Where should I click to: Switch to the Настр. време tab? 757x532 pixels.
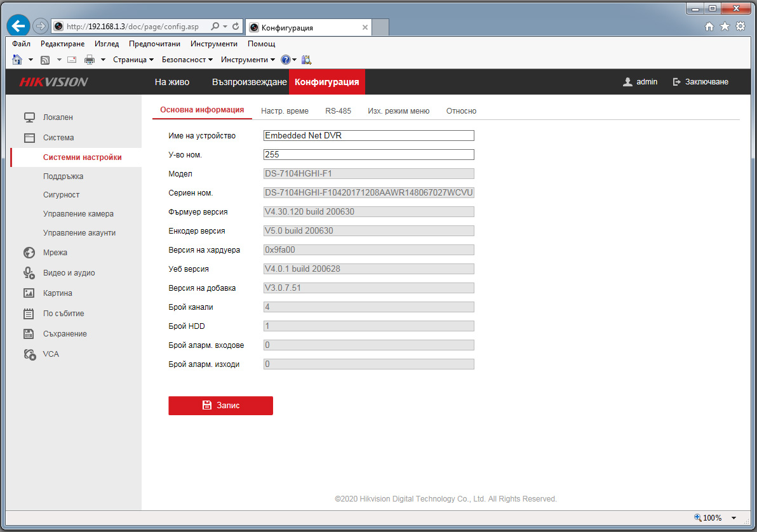pyautogui.click(x=285, y=111)
